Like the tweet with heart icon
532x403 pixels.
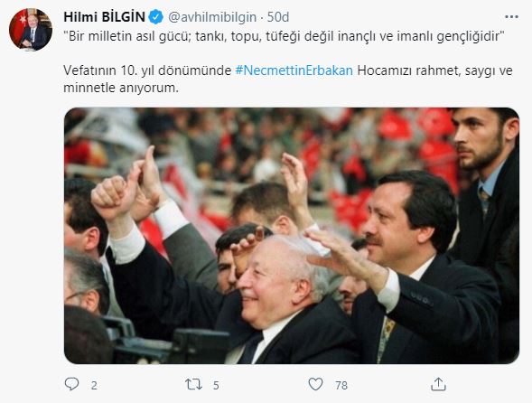315,384
